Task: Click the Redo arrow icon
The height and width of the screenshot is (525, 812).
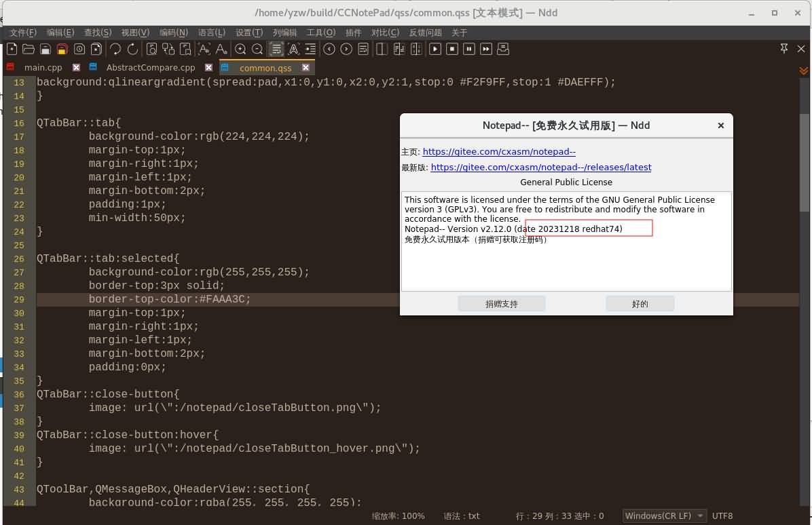Action: point(131,49)
